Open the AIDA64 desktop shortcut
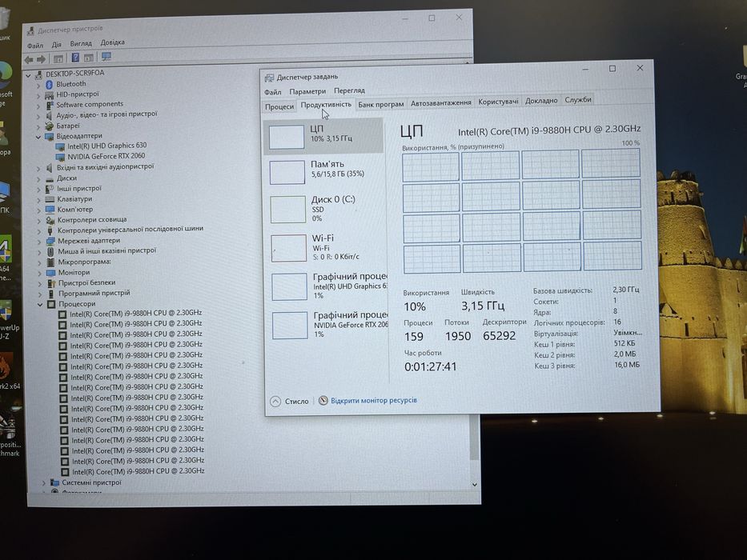Screen dimensions: 747x560 (x=6, y=249)
